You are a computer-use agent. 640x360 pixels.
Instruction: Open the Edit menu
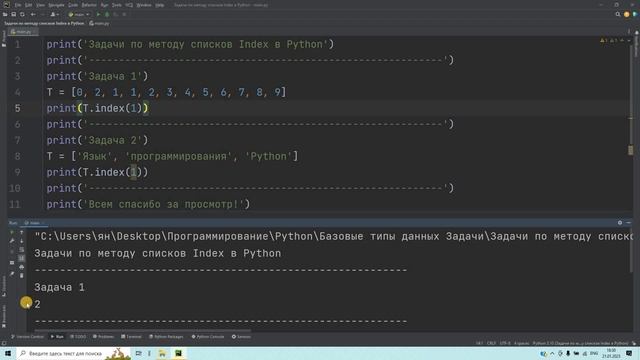pos(28,5)
